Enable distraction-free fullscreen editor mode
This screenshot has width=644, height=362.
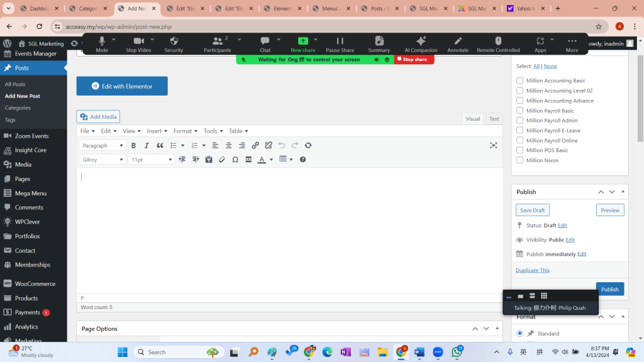pos(494,145)
